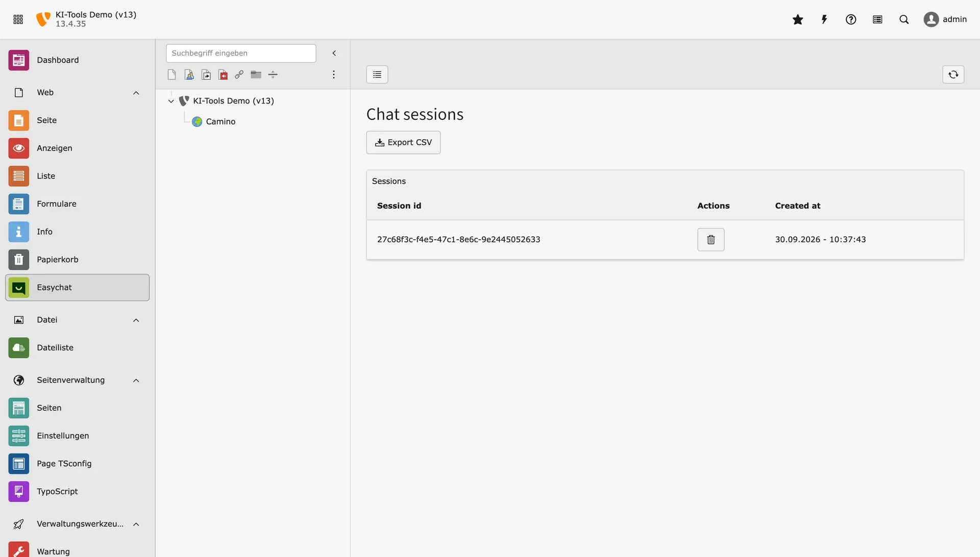Open the flush caches lightning icon

pos(824,19)
